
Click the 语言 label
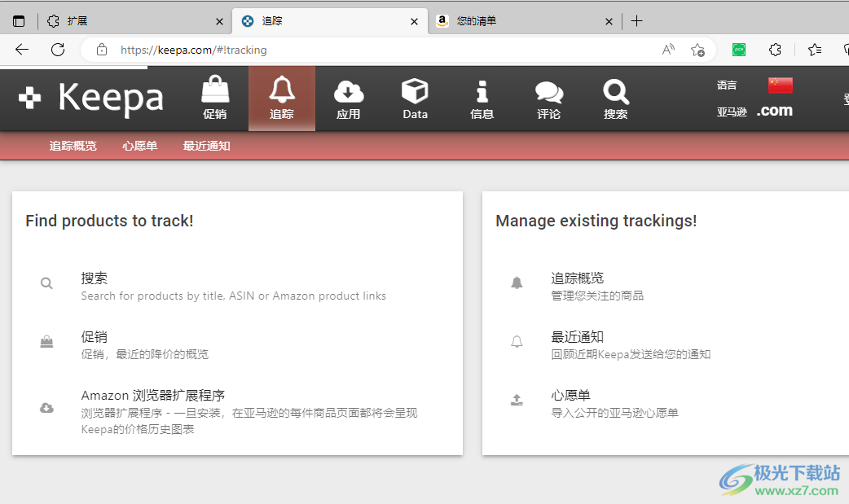[x=727, y=85]
